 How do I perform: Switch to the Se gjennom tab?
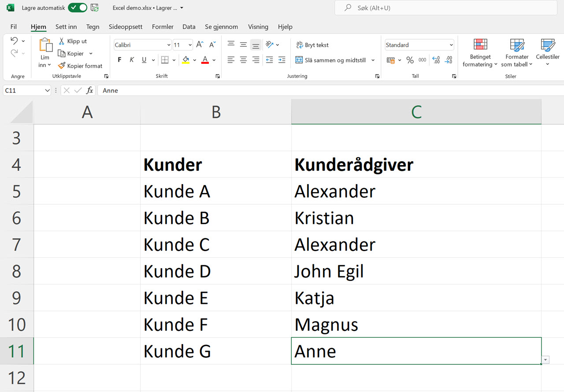[x=221, y=26]
